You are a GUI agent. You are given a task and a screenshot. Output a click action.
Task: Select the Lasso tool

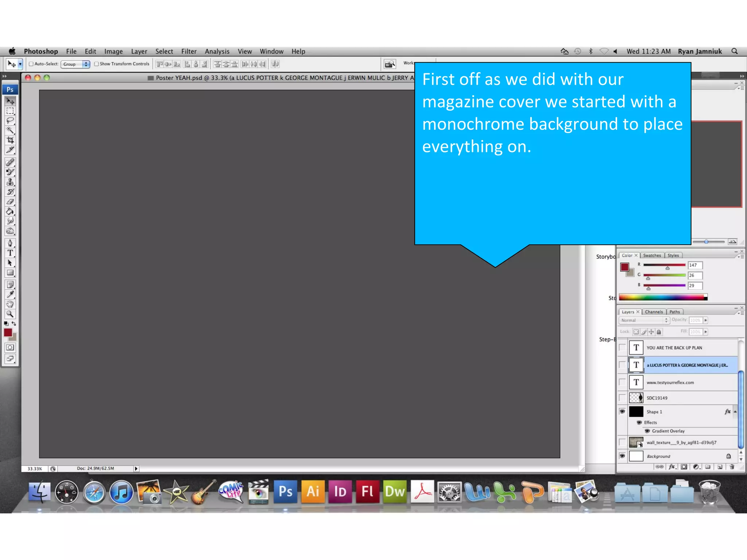point(10,121)
